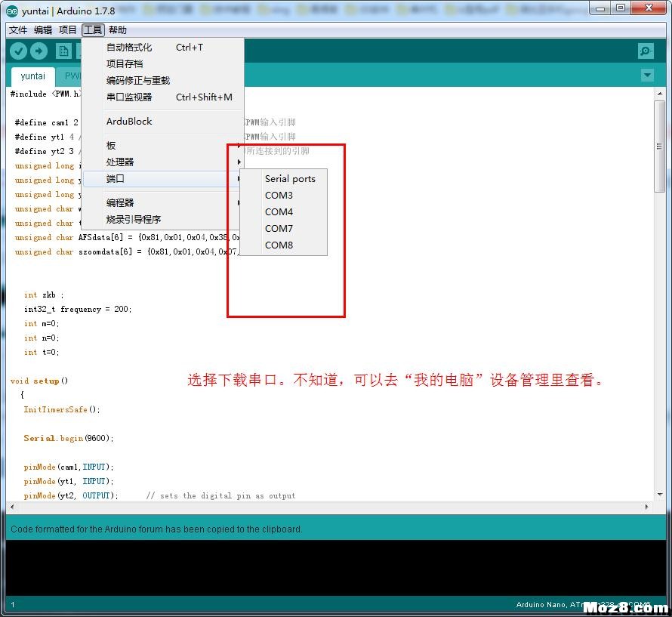The width and height of the screenshot is (672, 617).
Task: Select COM3 serial port
Action: (x=284, y=195)
